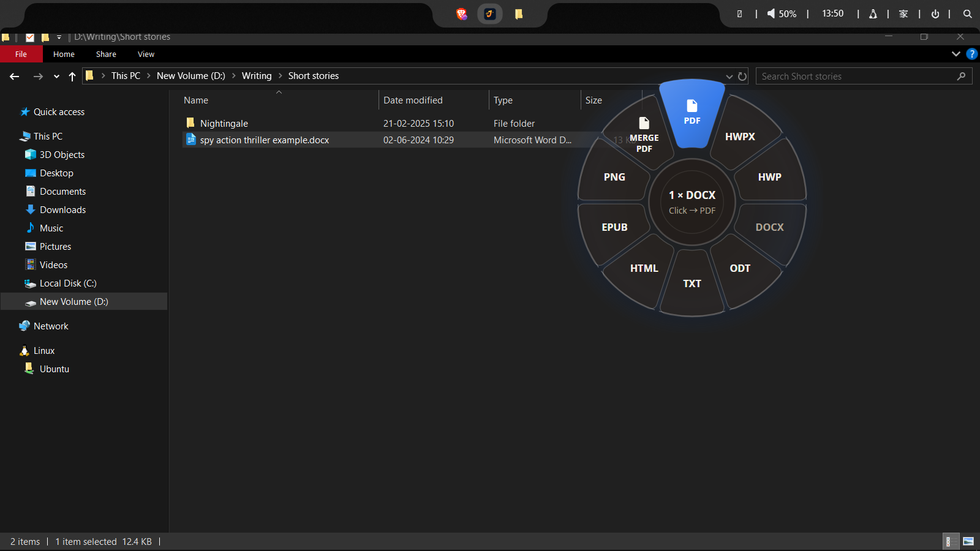The image size is (980, 551).
Task: Expand the ribbon with the chevron
Action: click(x=956, y=54)
